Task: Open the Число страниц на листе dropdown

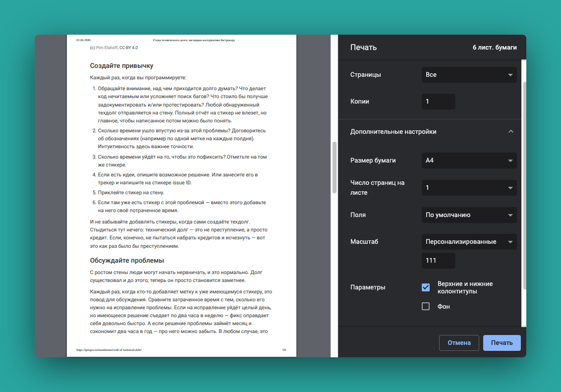Action: pyautogui.click(x=469, y=188)
